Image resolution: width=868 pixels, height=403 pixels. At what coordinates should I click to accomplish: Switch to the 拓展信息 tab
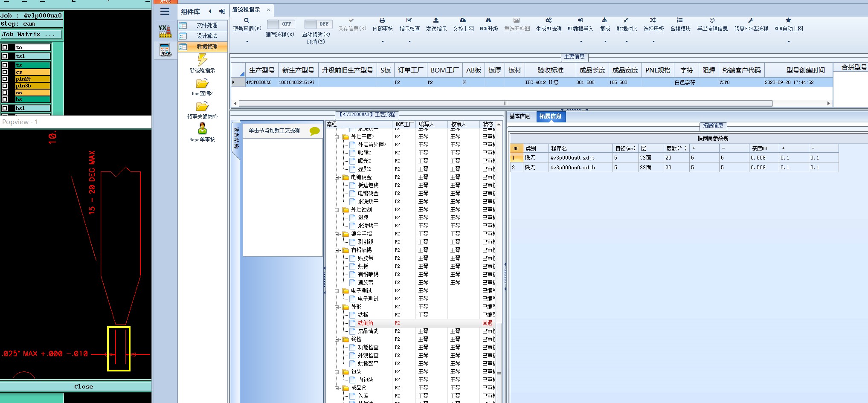[551, 116]
